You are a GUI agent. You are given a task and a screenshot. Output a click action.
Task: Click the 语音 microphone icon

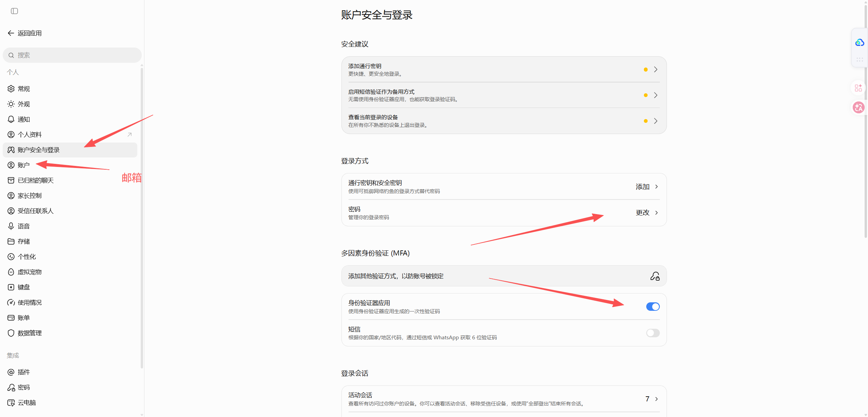coord(11,226)
